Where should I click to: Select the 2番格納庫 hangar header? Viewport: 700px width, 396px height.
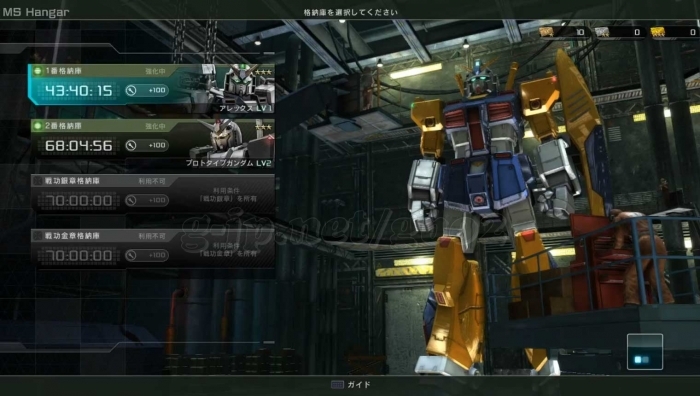coord(64,126)
